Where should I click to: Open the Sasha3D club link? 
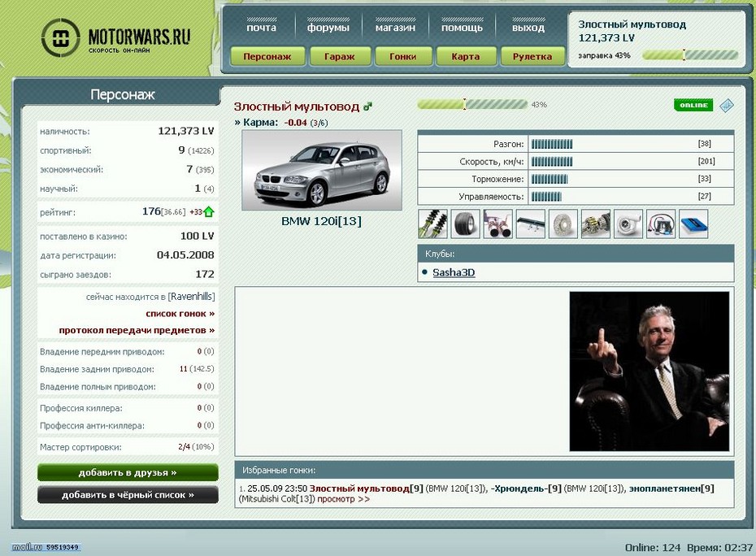[454, 272]
